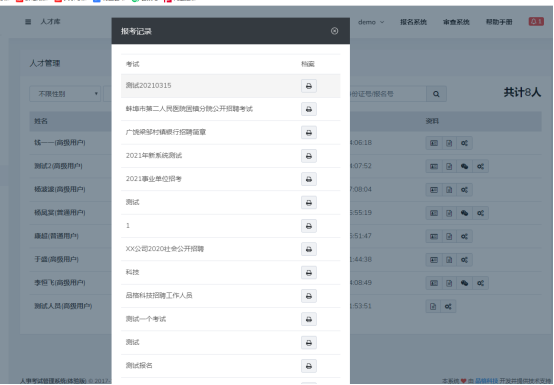Close the 报考记录 dialog

[334, 31]
